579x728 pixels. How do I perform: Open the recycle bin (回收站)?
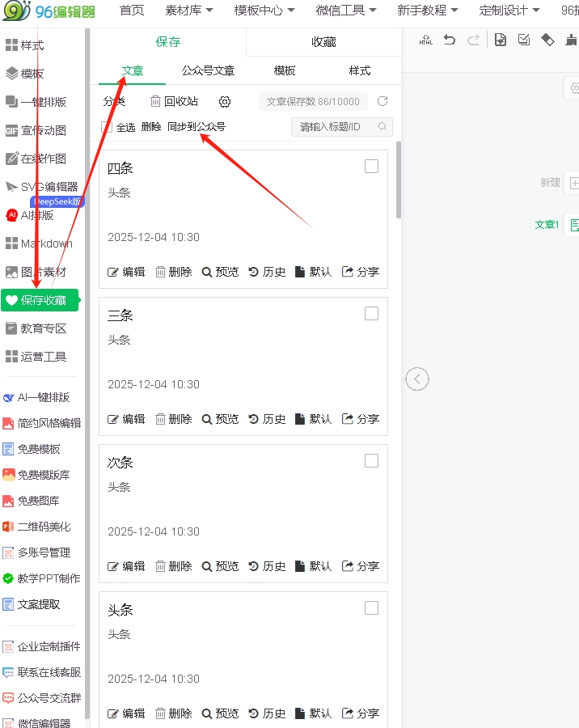(174, 101)
